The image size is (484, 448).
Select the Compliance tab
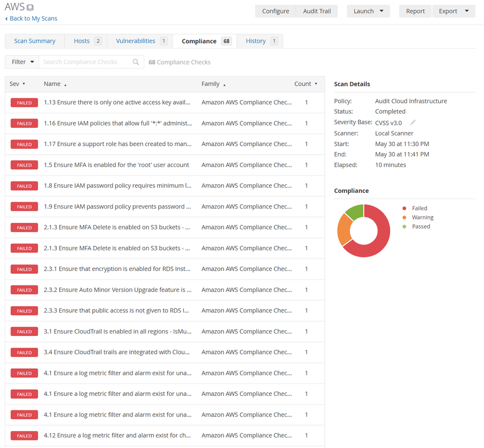tap(205, 41)
